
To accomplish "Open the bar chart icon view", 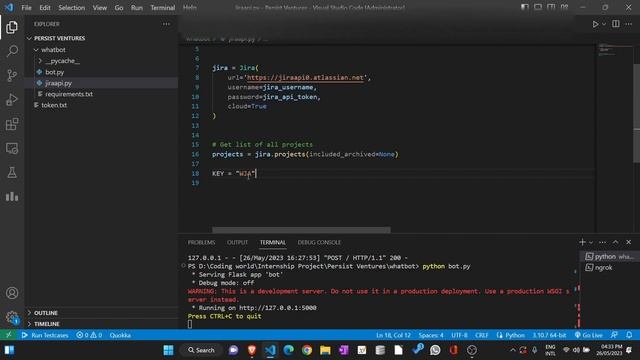I will 12,197.
